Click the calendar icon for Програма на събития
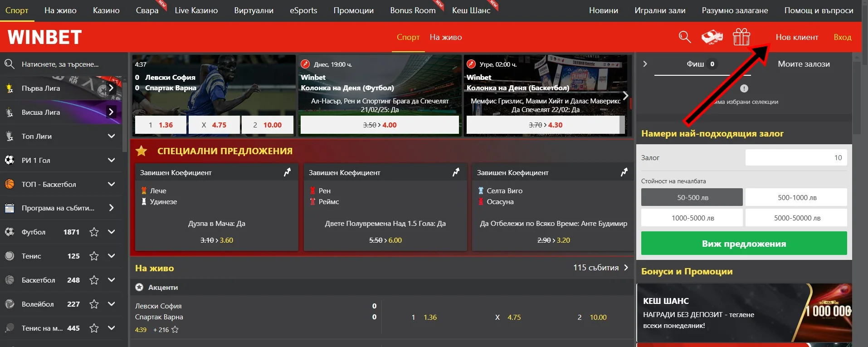 pyautogui.click(x=10, y=208)
